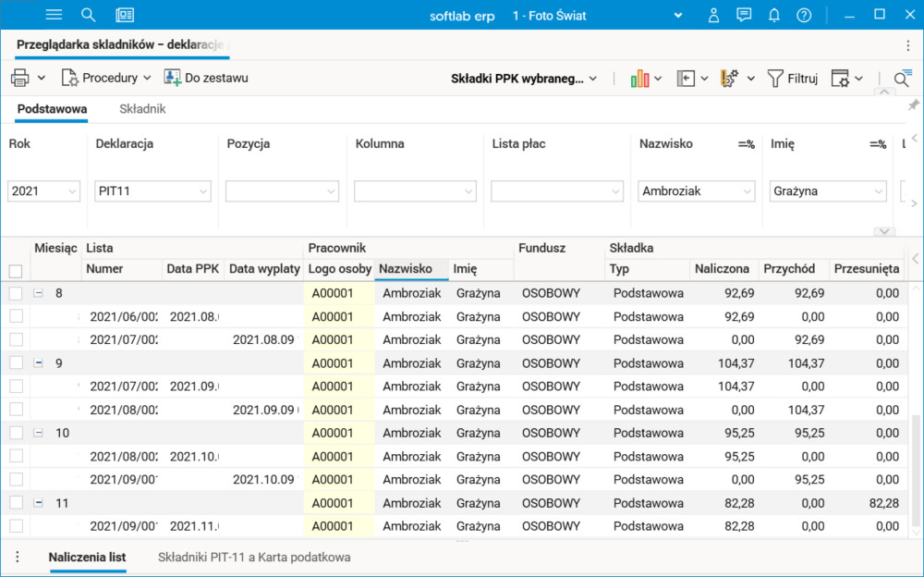Collapse the month 9 group

click(38, 362)
